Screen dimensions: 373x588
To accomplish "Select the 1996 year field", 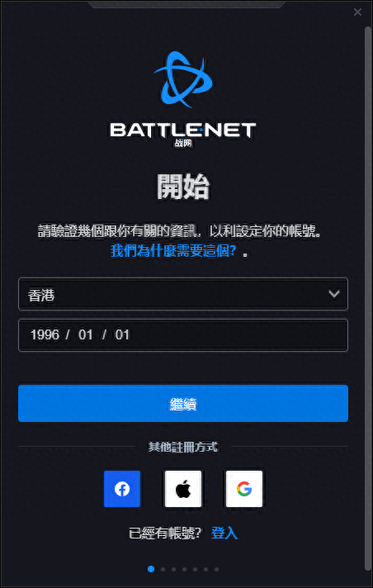I will click(x=45, y=334).
